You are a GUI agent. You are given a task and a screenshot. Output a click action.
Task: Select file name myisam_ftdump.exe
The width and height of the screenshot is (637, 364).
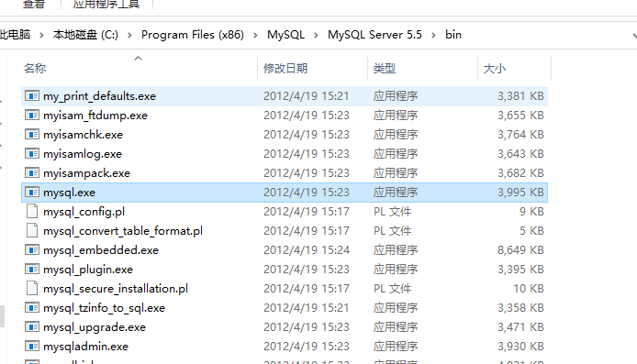point(95,116)
